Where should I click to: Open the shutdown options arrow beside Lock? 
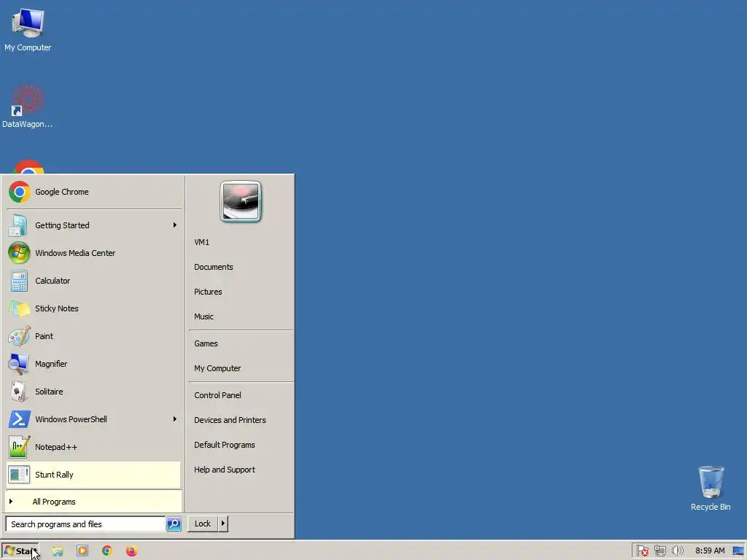(222, 524)
